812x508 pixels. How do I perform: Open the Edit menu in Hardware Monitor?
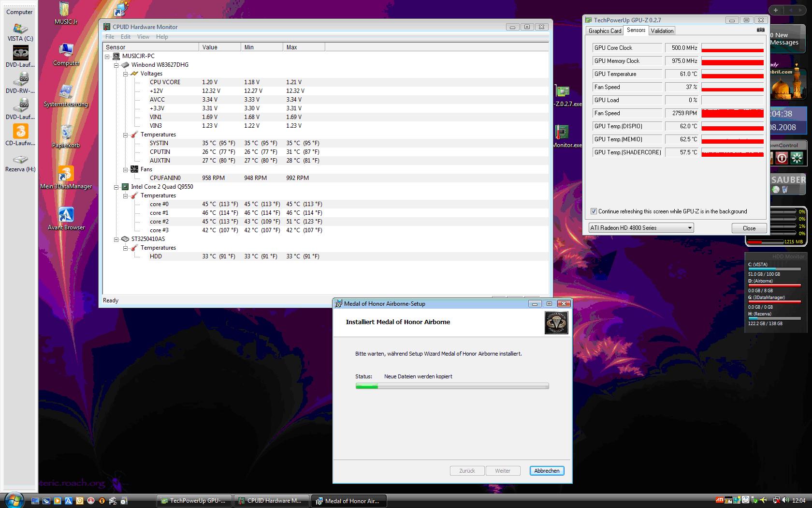pos(126,37)
